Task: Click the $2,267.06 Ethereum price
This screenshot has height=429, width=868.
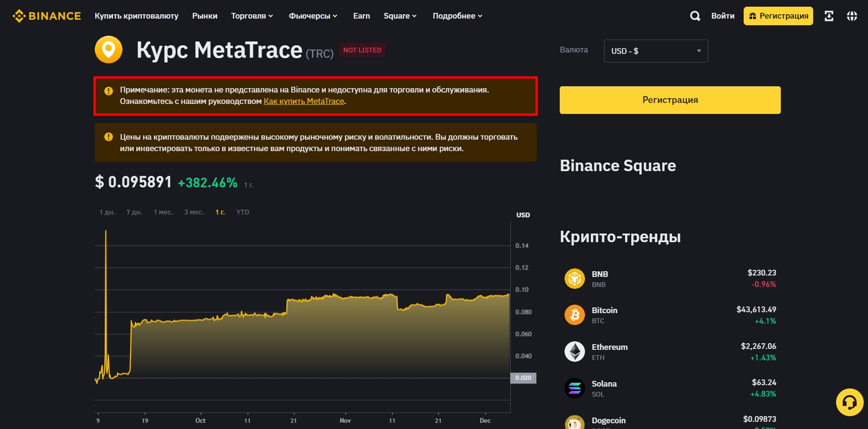Action: (x=758, y=346)
